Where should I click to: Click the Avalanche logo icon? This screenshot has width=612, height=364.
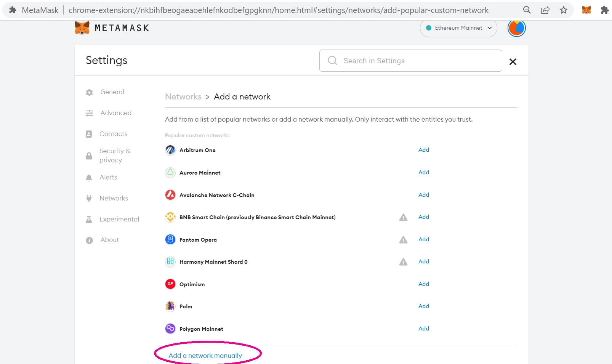point(170,195)
